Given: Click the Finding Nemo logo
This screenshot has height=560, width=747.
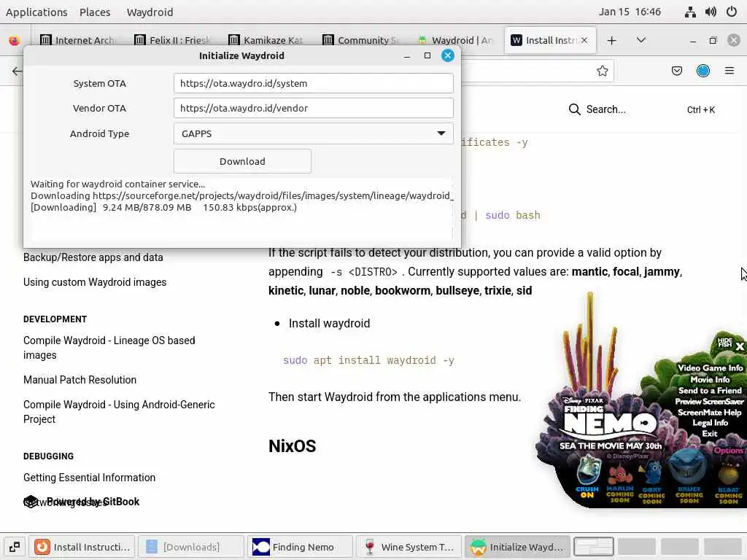Looking at the screenshot, I should point(611,419).
